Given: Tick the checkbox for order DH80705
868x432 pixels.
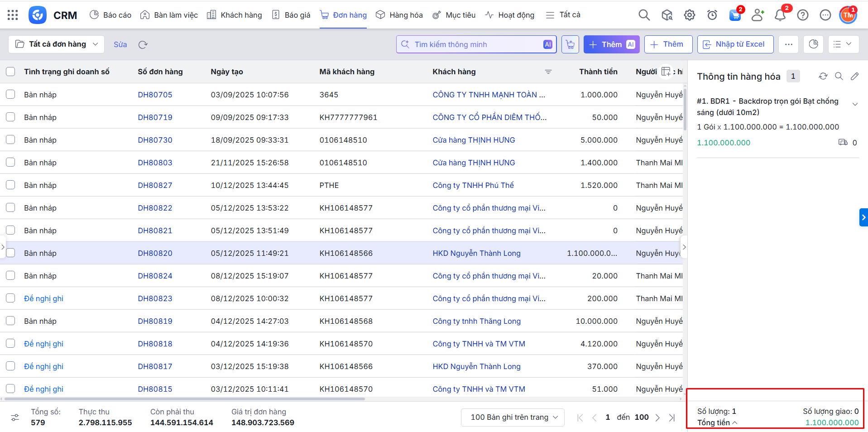Looking at the screenshot, I should (x=10, y=95).
